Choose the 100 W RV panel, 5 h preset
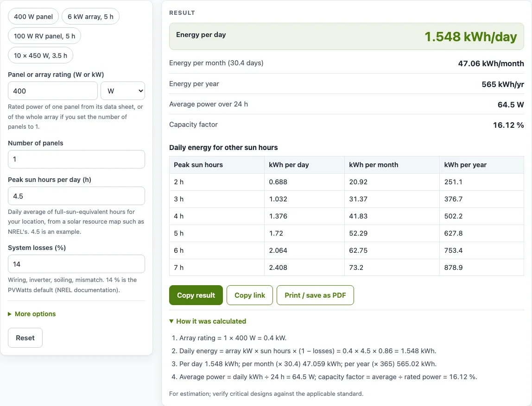Screen dimensions: 532x406 pyautogui.click(x=44, y=36)
